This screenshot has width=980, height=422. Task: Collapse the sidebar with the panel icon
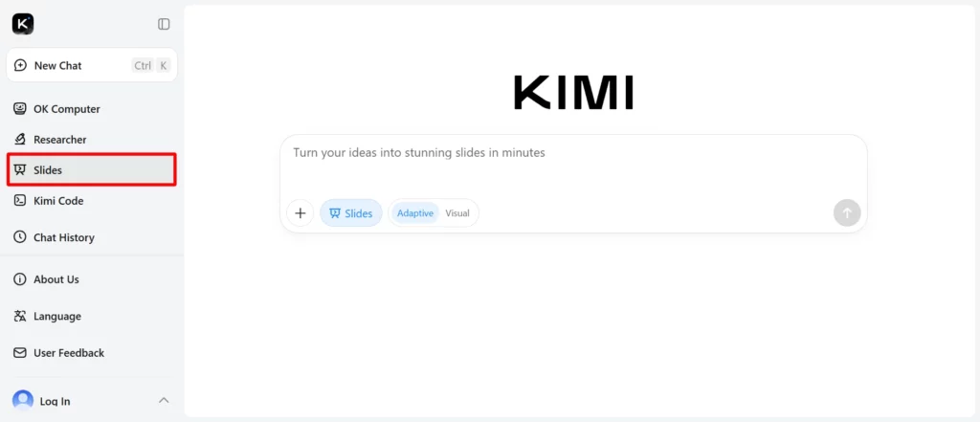click(164, 24)
